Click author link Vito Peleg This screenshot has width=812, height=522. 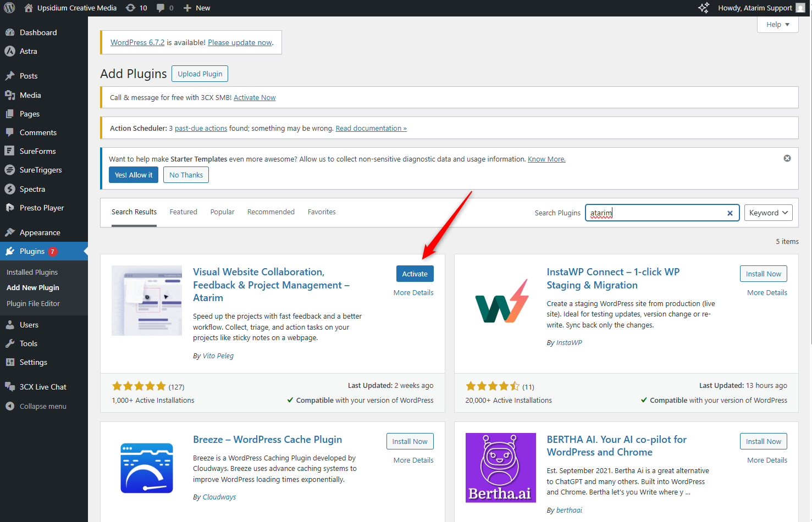coord(218,356)
